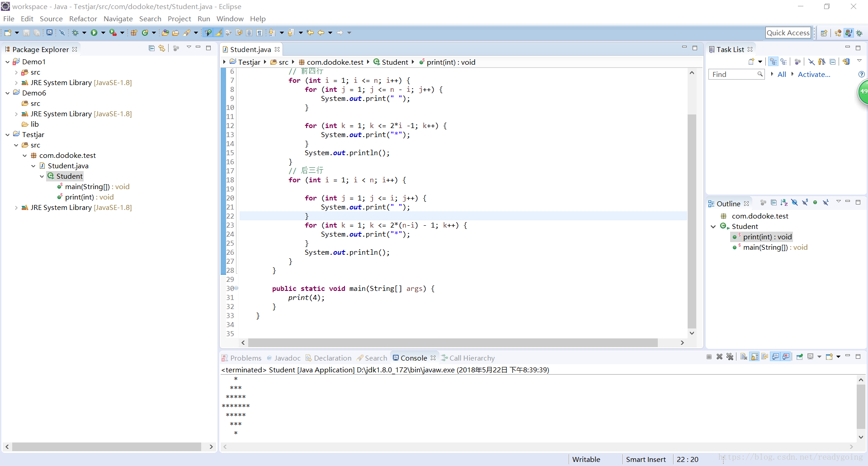Click the Quick Access search field
The width and height of the screenshot is (868, 466).
[x=788, y=33]
